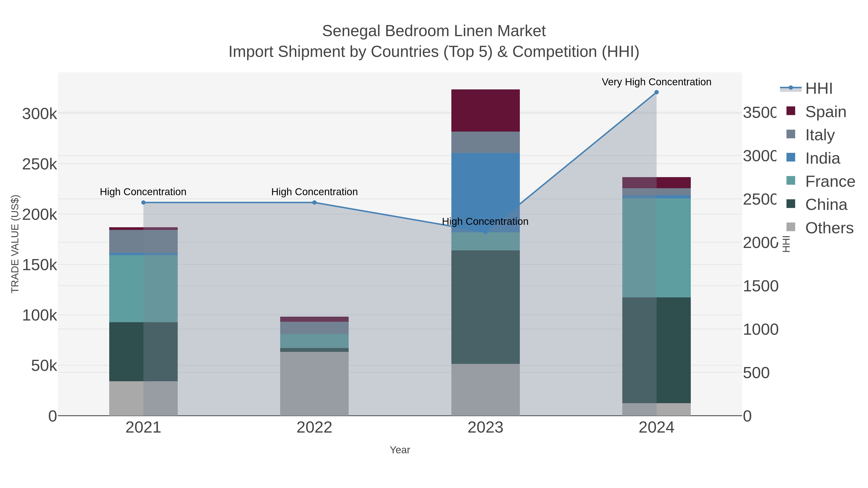Click the 2024 Spain bar segment
This screenshot has height=488, width=868.
click(x=656, y=182)
